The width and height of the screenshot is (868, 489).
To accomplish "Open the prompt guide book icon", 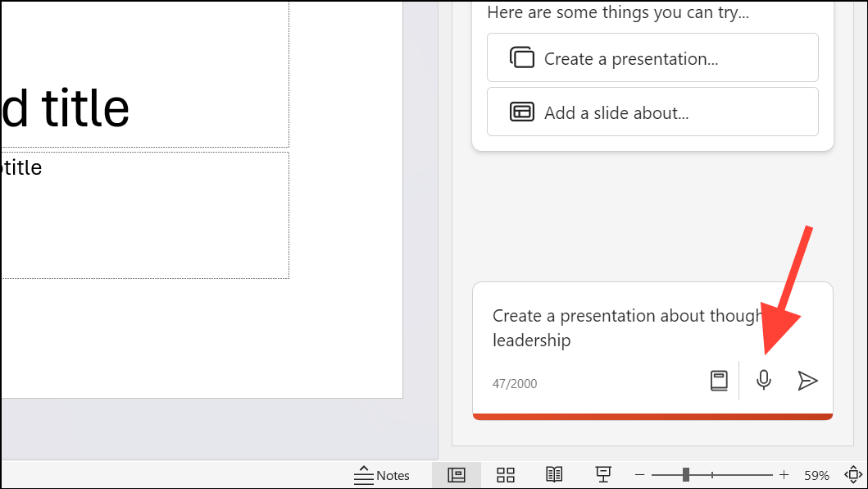I will pos(719,381).
